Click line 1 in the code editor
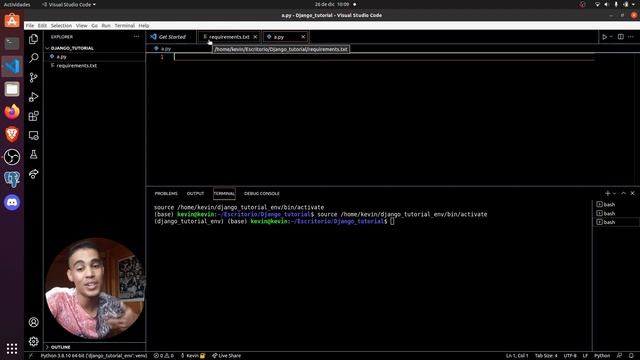Image resolution: width=640 pixels, height=360 pixels. (x=384, y=57)
